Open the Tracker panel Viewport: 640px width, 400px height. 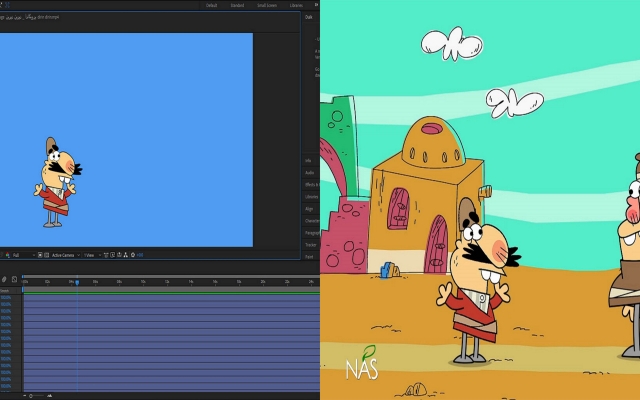pos(311,245)
